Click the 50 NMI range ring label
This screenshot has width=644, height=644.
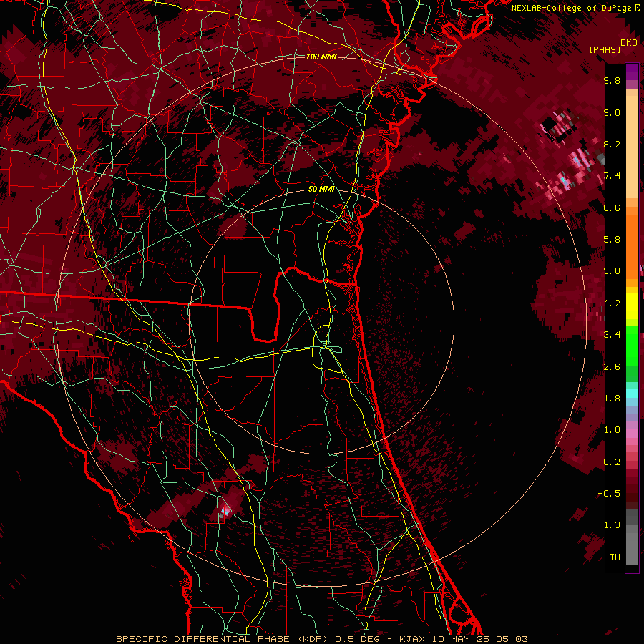pyautogui.click(x=321, y=190)
